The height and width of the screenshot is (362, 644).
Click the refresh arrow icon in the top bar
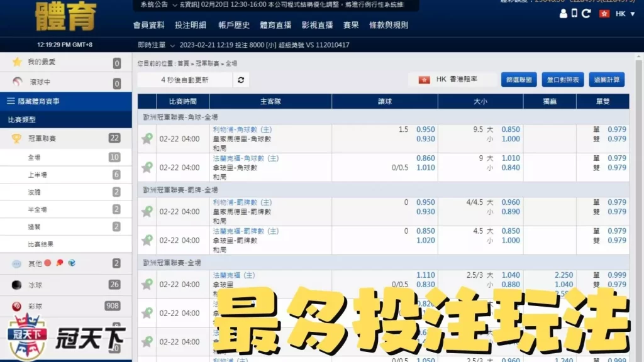(586, 13)
